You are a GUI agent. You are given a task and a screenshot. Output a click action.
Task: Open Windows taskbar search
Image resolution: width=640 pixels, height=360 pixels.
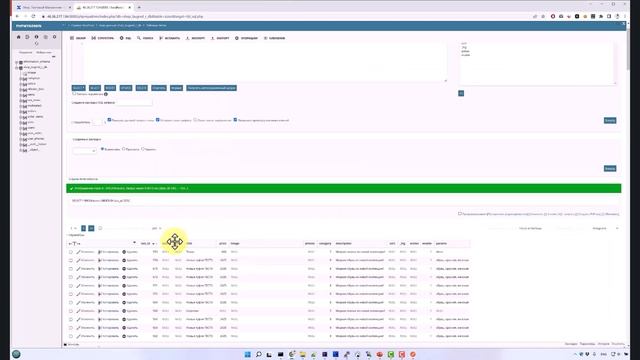point(258,354)
